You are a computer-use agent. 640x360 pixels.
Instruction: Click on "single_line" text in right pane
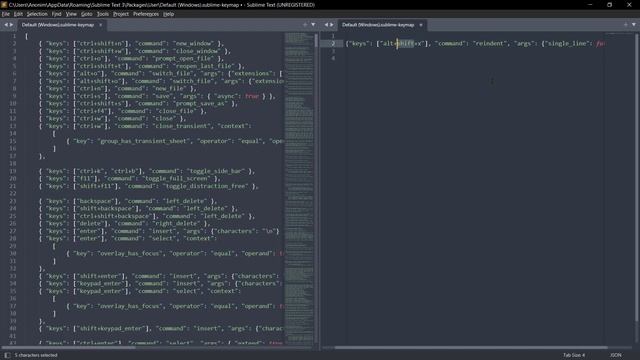pos(567,43)
